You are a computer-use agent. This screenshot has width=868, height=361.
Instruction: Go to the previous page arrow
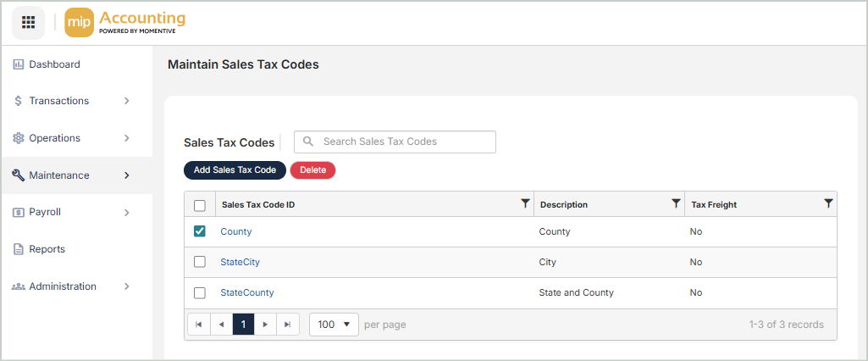pos(221,325)
